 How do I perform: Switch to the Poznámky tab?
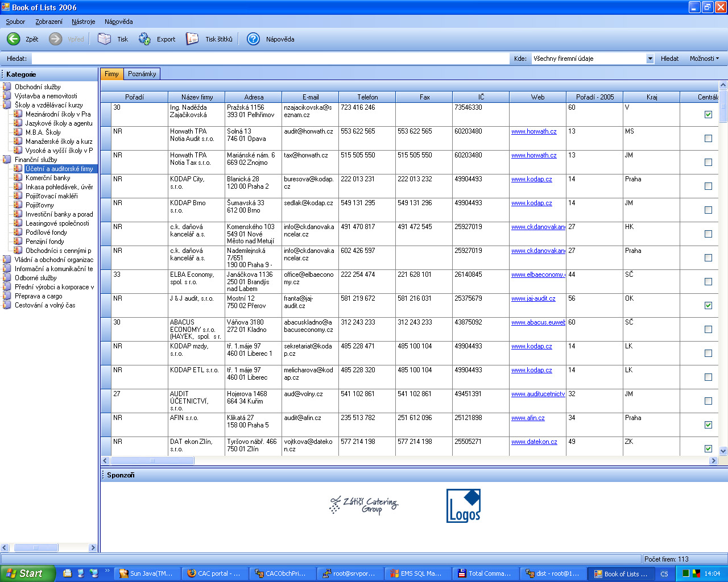point(142,74)
